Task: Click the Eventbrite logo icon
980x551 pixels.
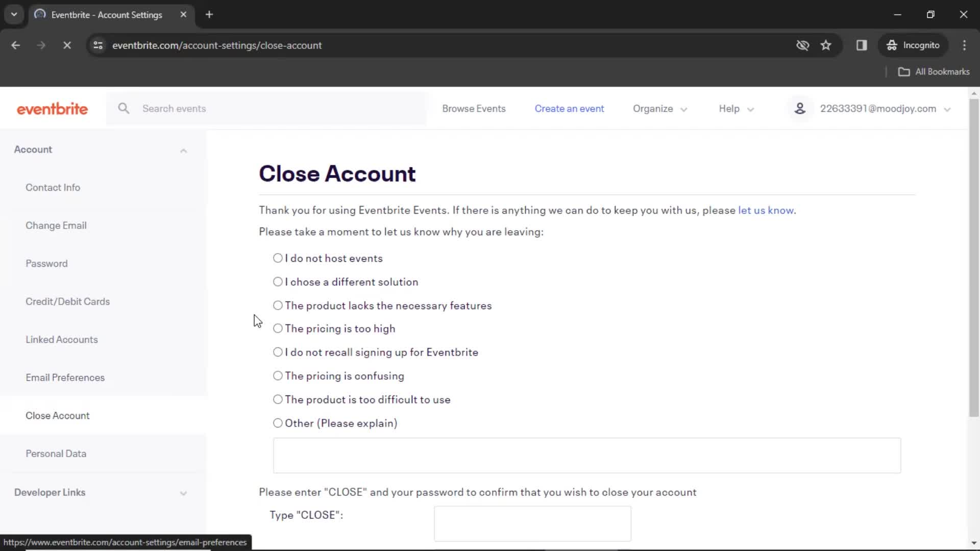Action: [53, 108]
